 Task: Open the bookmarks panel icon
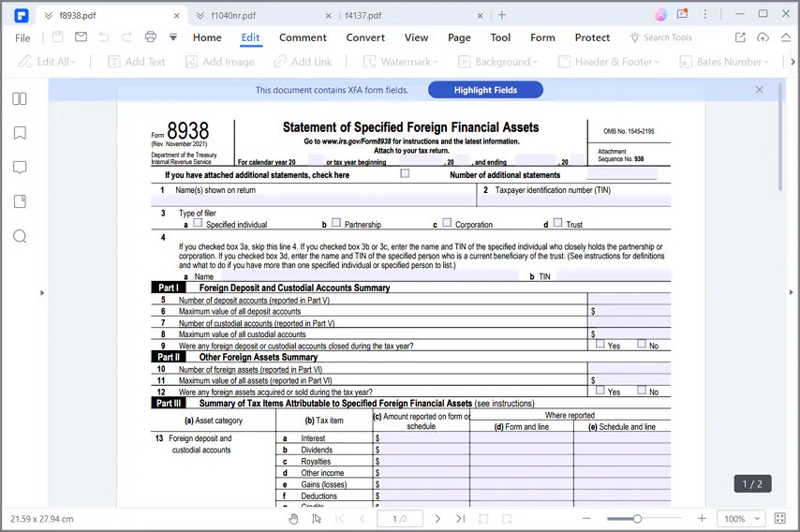pos(19,133)
